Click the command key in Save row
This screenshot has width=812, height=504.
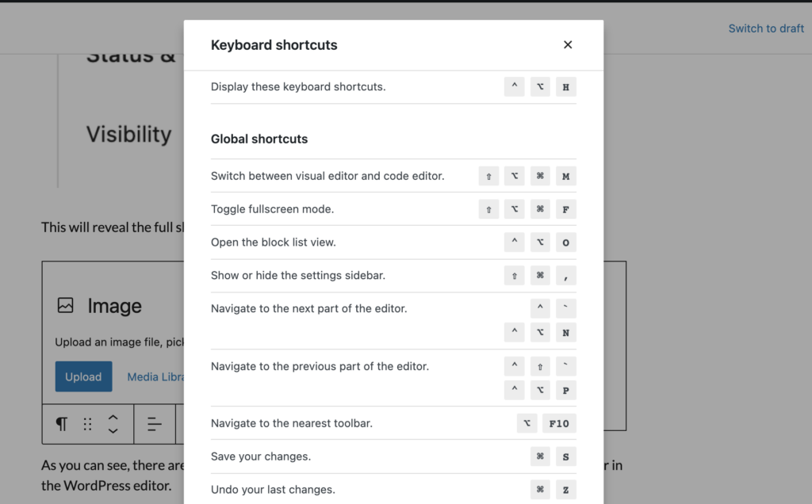click(539, 456)
